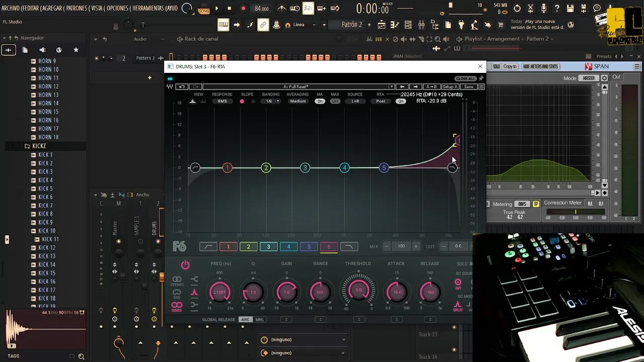This screenshot has height=362, width=644.
Task: Select band tab 2 in F6
Action: click(248, 246)
